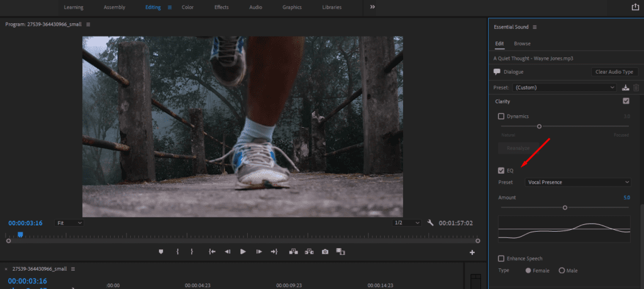Viewport: 644px width, 289px height.
Task: Click the Mark Out brace icon
Action: (192, 252)
